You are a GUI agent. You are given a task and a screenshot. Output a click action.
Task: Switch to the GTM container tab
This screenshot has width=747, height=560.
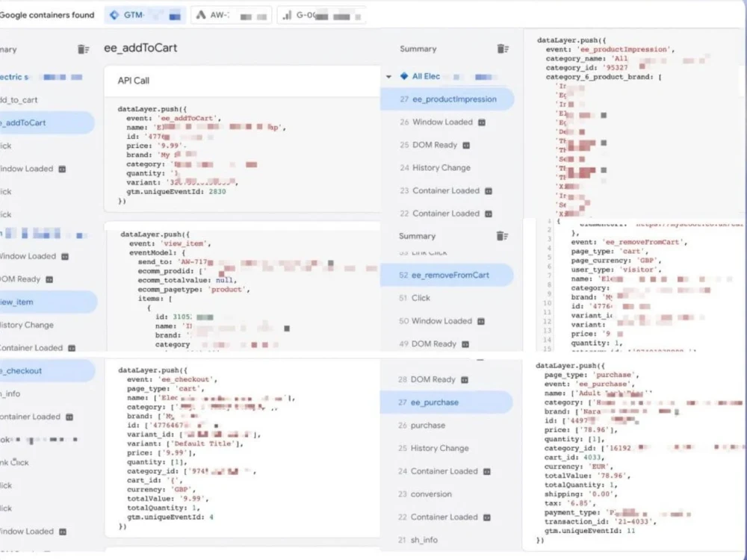[146, 15]
